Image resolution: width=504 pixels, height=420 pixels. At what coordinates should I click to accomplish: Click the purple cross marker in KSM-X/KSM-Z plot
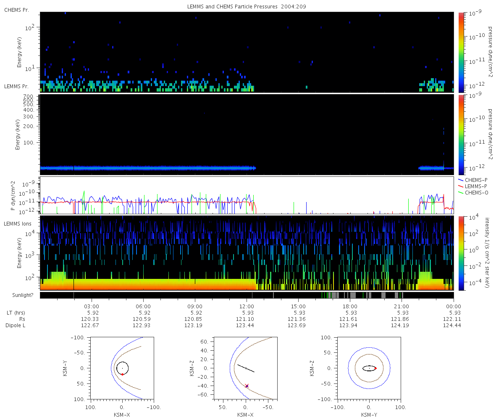[x=247, y=386]
